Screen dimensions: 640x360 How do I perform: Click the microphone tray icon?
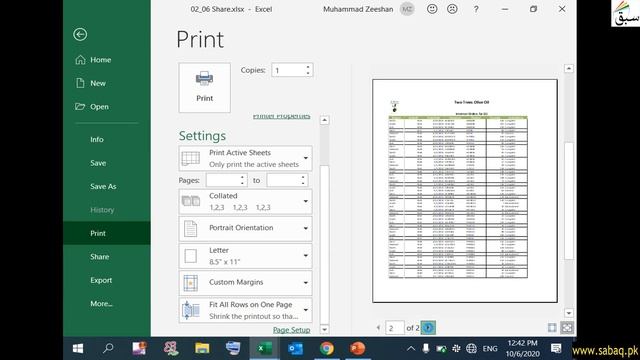click(x=426, y=348)
